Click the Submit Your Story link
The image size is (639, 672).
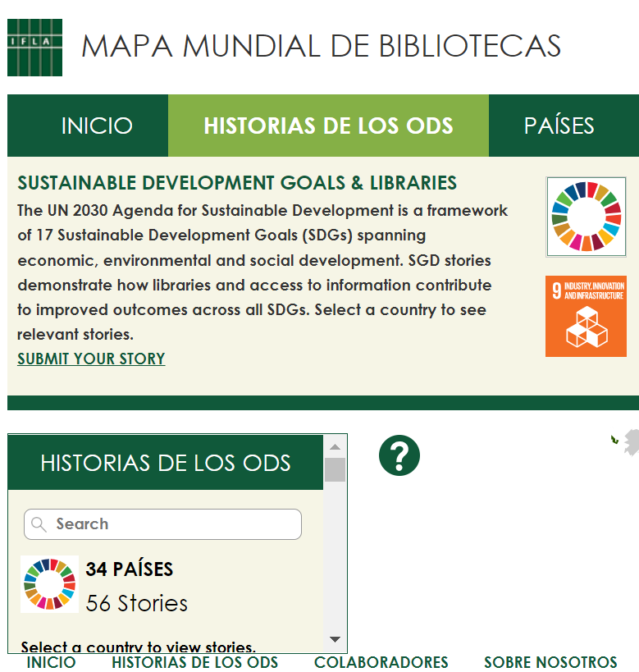[91, 359]
